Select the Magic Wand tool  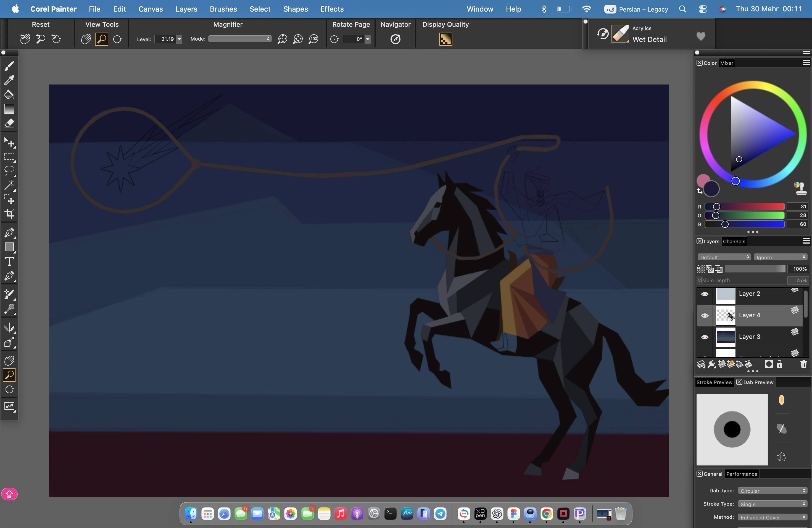pos(10,185)
